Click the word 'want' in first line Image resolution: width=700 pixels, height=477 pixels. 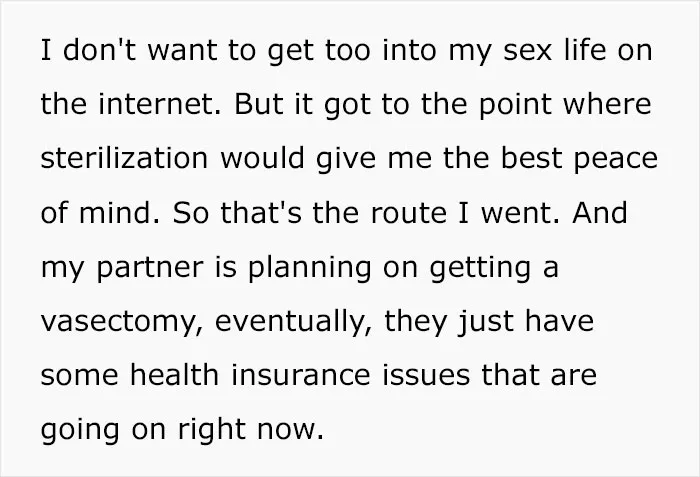point(182,50)
